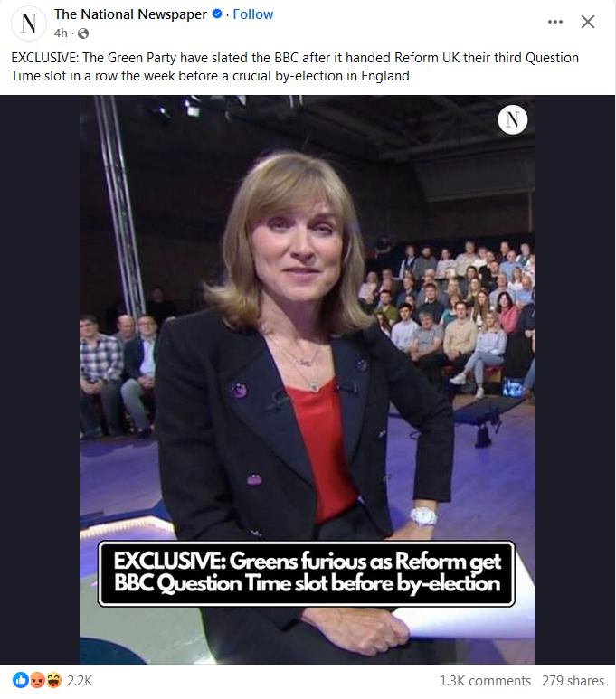
Task: Open The National Newspaper page name link
Action: pos(130,14)
